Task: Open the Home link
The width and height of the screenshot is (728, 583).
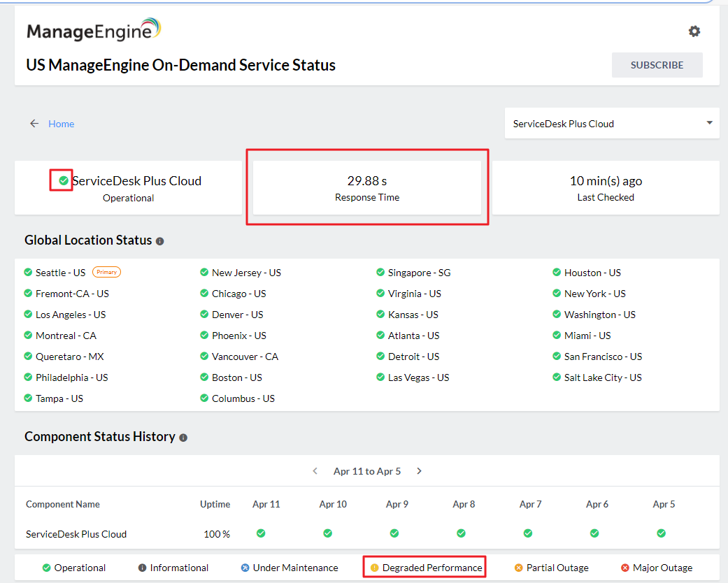Action: [x=61, y=124]
